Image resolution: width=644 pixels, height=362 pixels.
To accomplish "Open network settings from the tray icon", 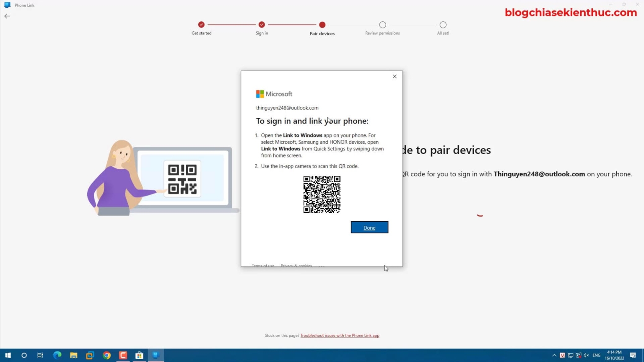I will [x=570, y=355].
